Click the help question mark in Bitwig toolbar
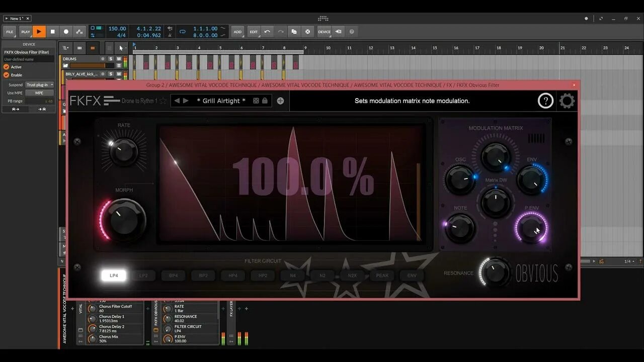 click(x=352, y=32)
